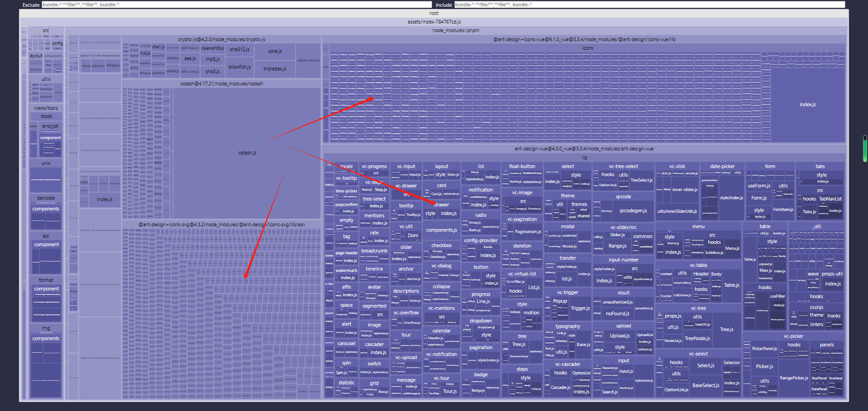The height and width of the screenshot is (411, 868).
Task: Expand the crypto-js@4.2.0 package header
Action: coord(221,39)
